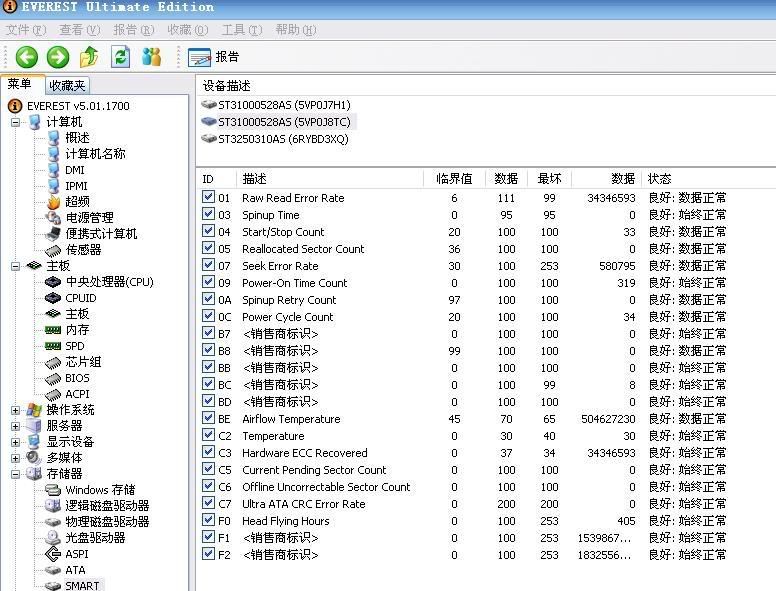Open the 文件(F) menu

click(24, 30)
